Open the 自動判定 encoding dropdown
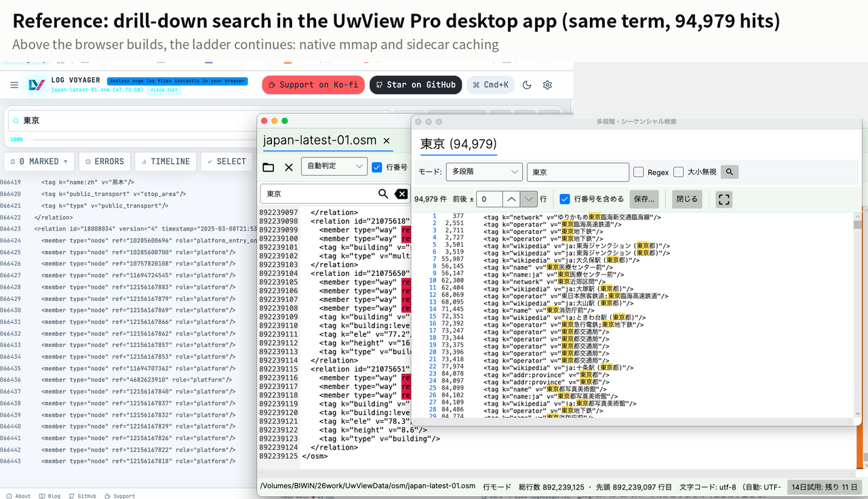This screenshot has width=868, height=499. (334, 166)
